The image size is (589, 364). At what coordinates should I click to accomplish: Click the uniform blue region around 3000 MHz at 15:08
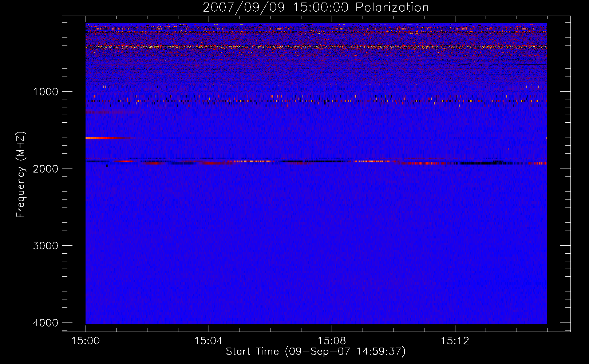coord(332,246)
